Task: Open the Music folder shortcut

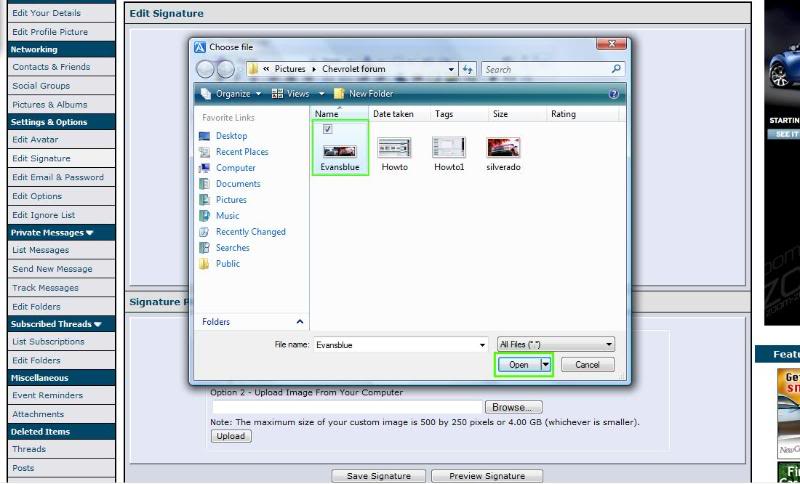Action: pos(205,216)
